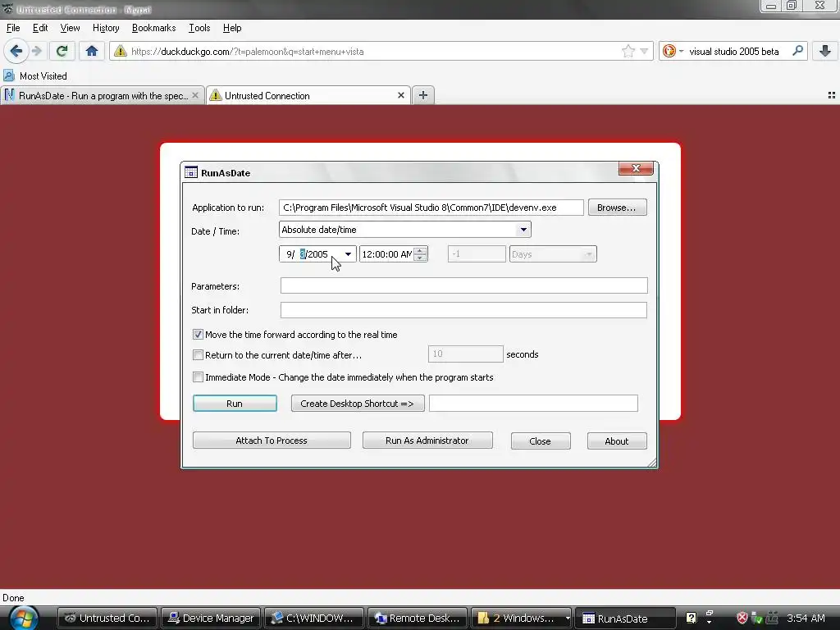
Task: Switch to C:\WINDOW... taskbar item
Action: (314, 619)
